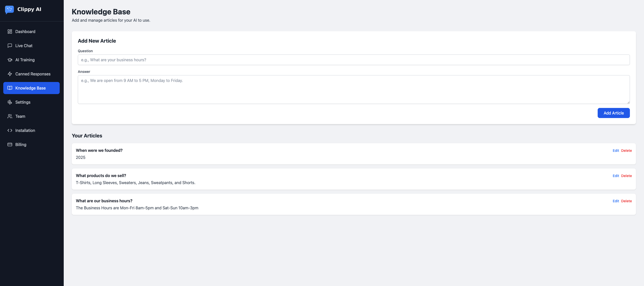Open the Team people icon

[10, 116]
